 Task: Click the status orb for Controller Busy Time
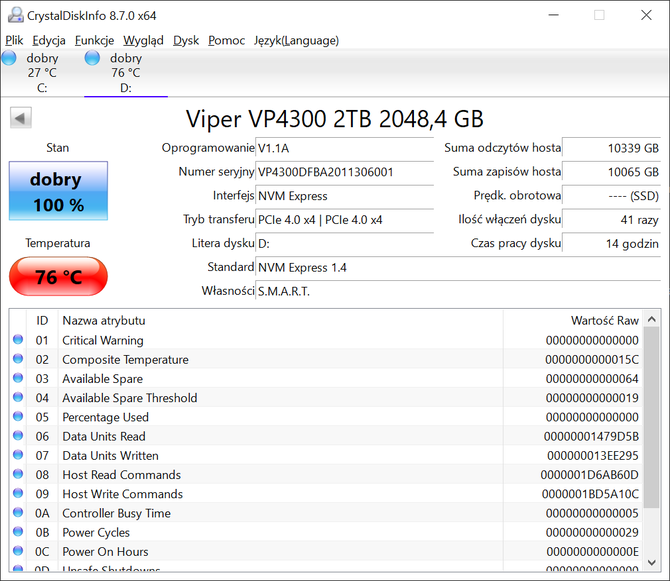[18, 512]
